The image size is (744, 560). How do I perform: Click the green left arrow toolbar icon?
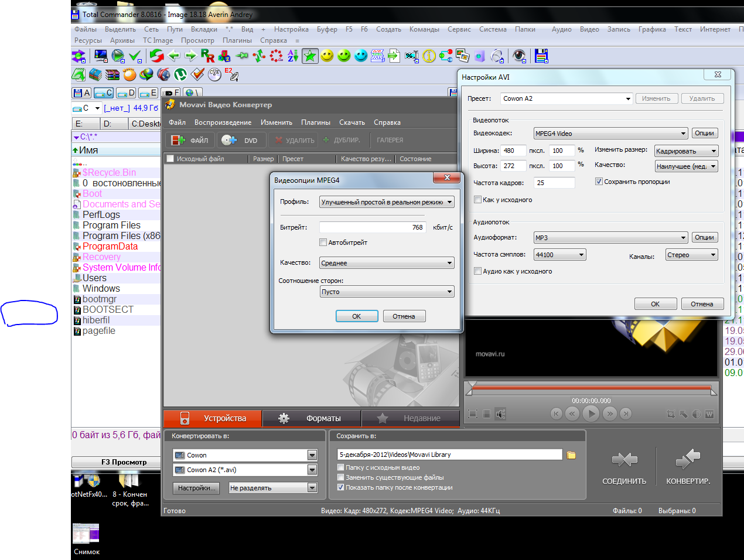coord(174,56)
